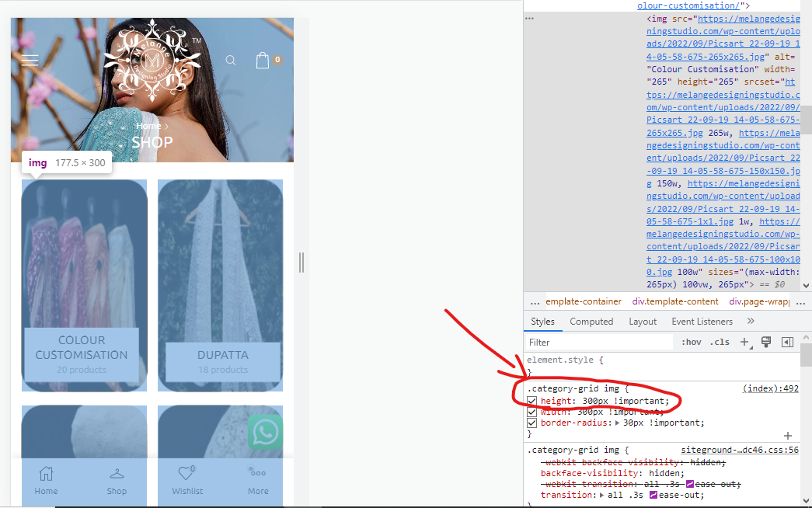Switch to the Computed tab

591,322
